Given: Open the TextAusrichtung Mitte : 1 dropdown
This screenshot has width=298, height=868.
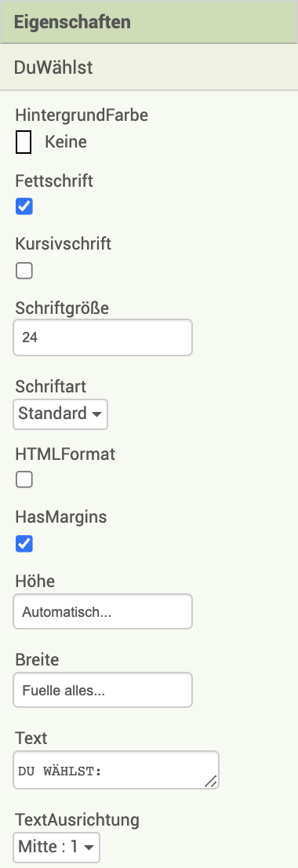Looking at the screenshot, I should pyautogui.click(x=56, y=847).
